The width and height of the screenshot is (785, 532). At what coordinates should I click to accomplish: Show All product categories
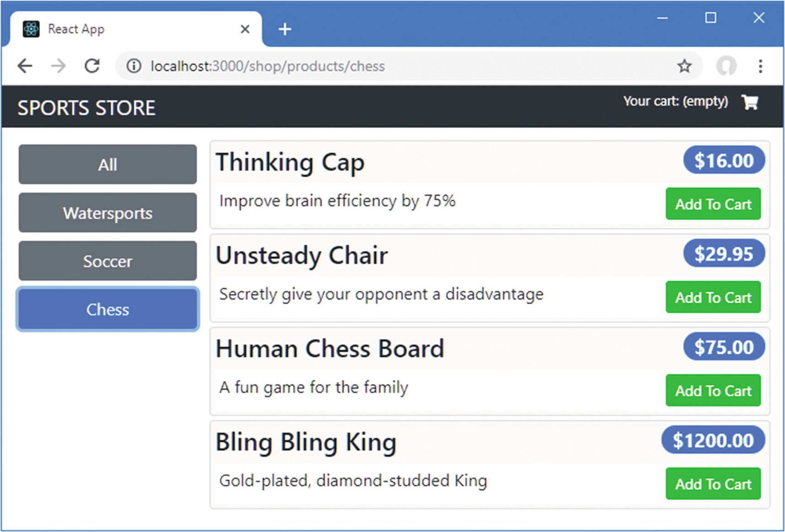[108, 165]
